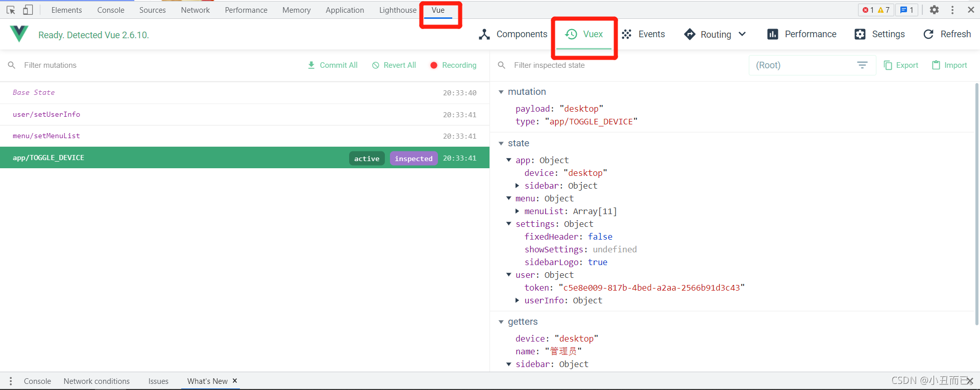Close the What's New drawer tab

click(235, 381)
